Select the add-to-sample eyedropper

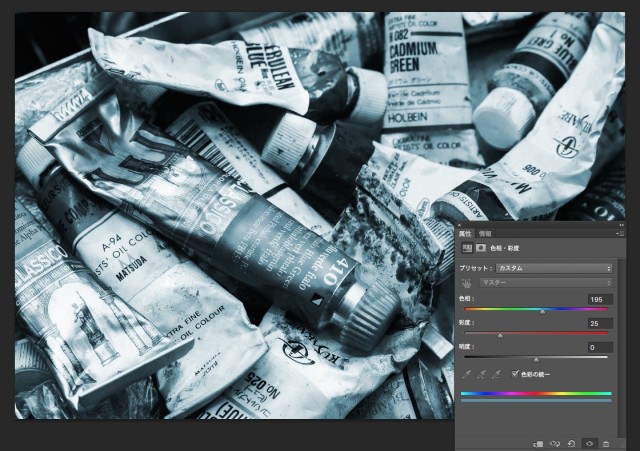[482, 373]
